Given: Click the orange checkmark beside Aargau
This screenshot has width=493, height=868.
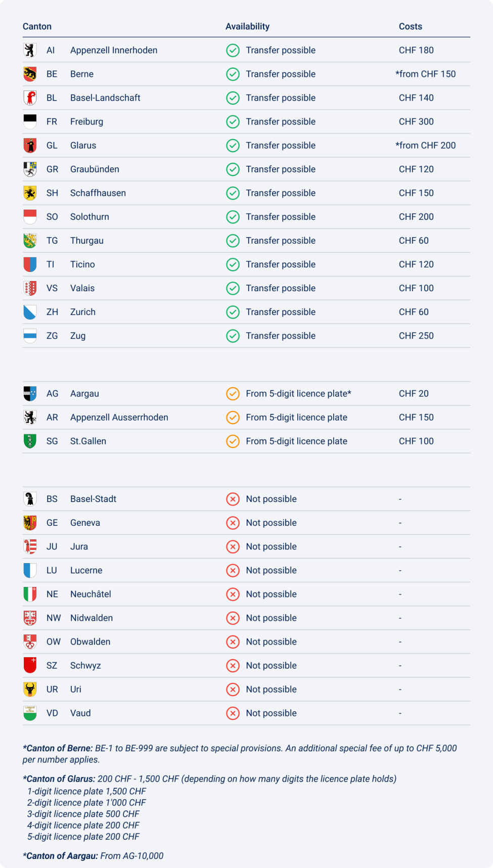Looking at the screenshot, I should coord(233,393).
